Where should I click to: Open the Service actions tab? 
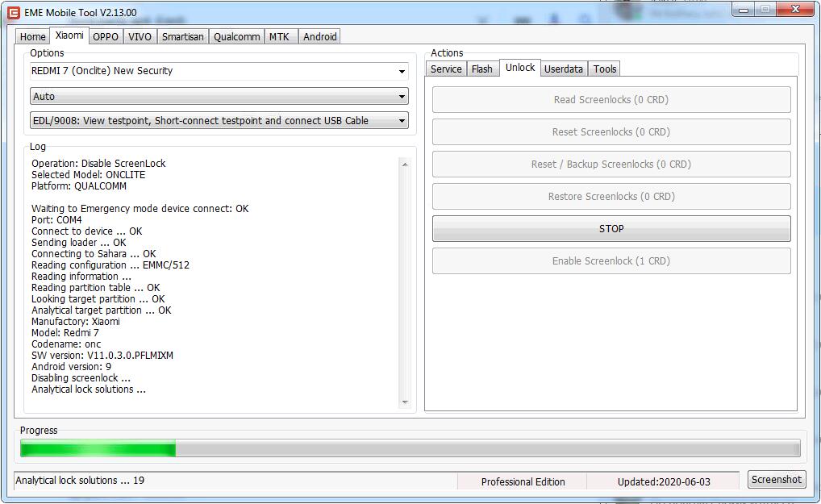446,69
